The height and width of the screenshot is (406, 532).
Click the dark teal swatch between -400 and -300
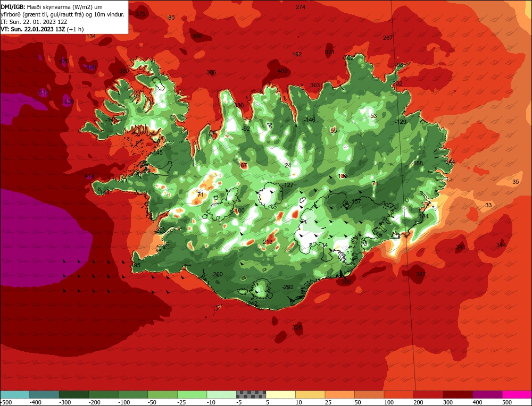(44, 394)
